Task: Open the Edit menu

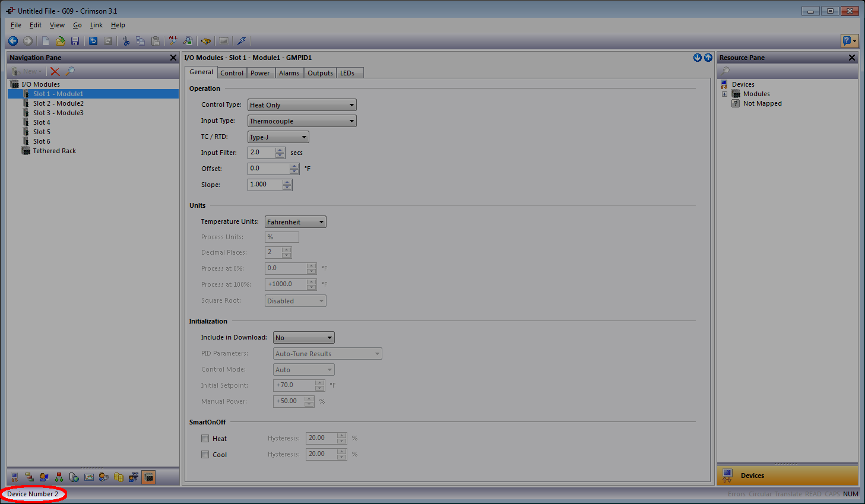Action: click(36, 25)
